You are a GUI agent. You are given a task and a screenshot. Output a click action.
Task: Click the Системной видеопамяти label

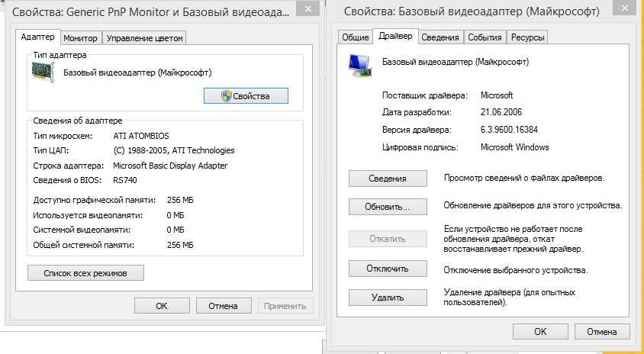point(82,230)
